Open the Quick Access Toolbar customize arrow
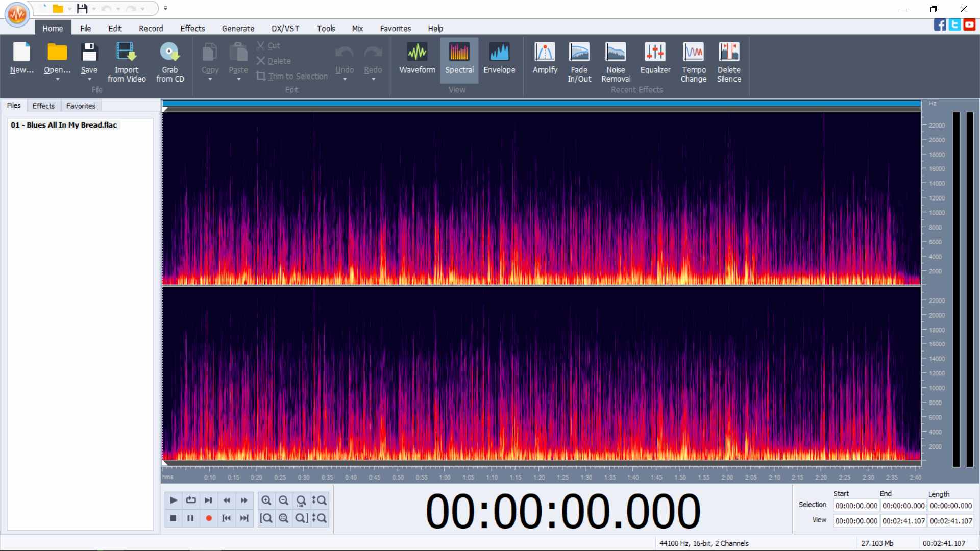Viewport: 980px width, 551px height. pos(165,8)
